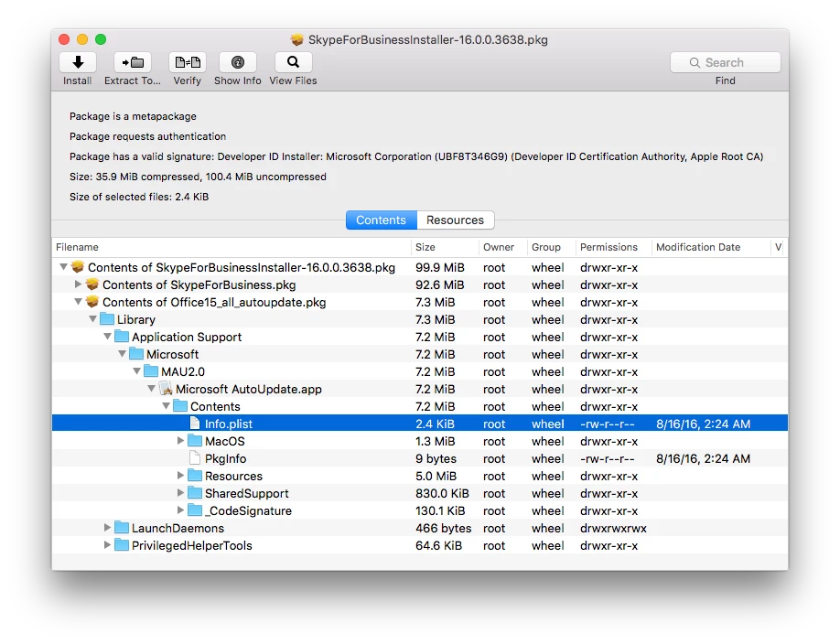Click the 1.3 MiB size value
This screenshot has width=840, height=644.
tap(435, 442)
